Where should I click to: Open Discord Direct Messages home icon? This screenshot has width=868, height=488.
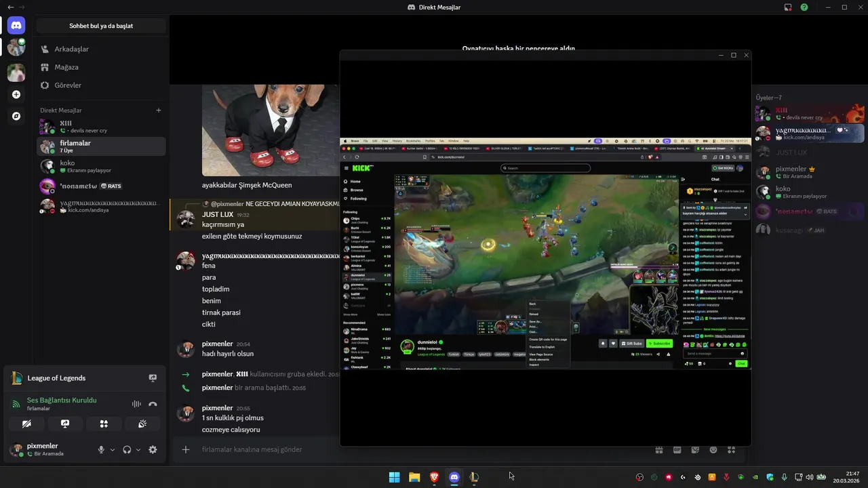coord(16,26)
